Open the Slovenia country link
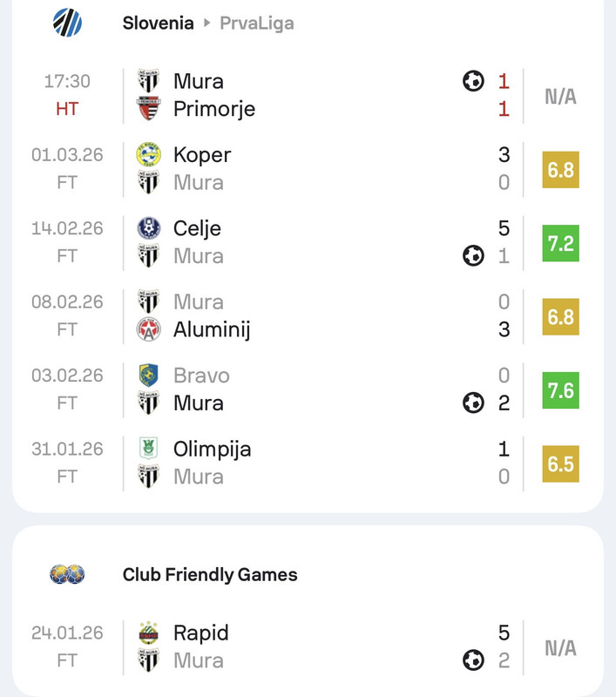616x697 pixels. [158, 24]
